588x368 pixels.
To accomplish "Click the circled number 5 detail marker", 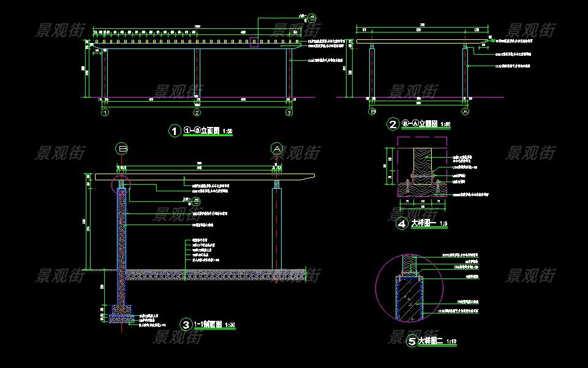I will tap(412, 340).
